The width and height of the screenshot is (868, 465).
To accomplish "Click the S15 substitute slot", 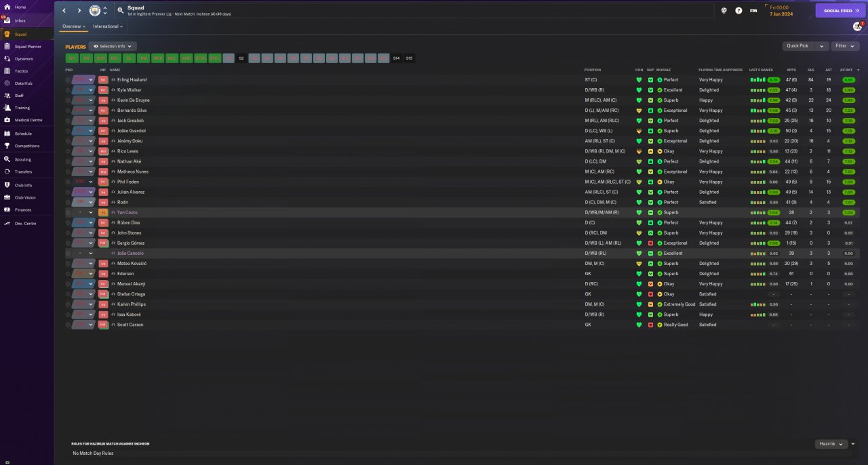I will (x=409, y=58).
